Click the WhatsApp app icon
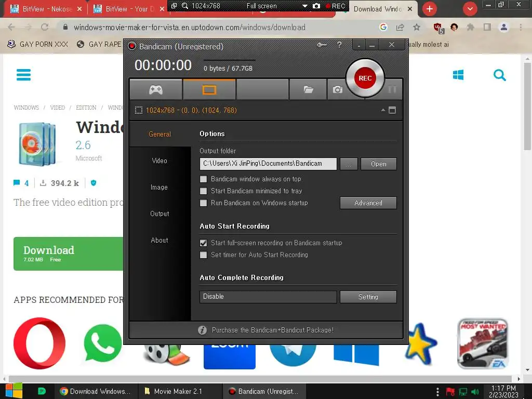532x399 pixels. click(102, 343)
